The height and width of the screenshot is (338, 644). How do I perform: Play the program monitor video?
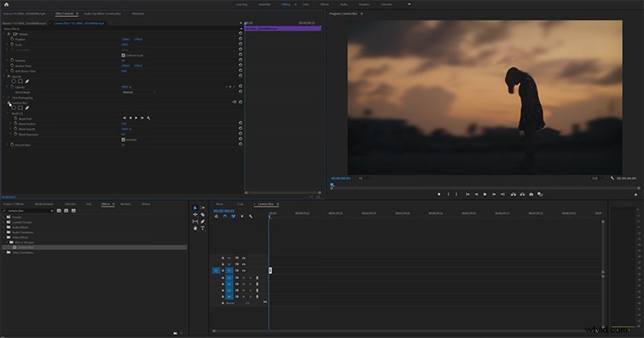click(x=484, y=194)
